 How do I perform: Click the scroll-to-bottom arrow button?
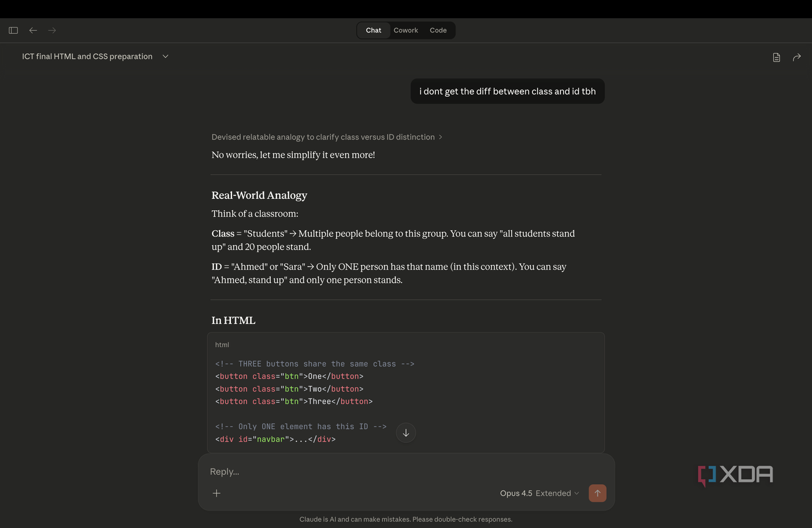(406, 433)
